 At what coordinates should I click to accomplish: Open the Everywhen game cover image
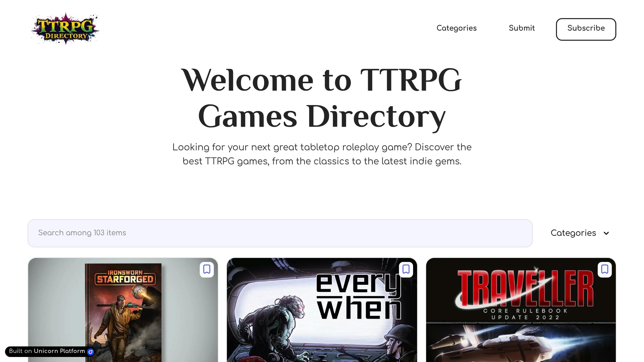click(x=322, y=310)
